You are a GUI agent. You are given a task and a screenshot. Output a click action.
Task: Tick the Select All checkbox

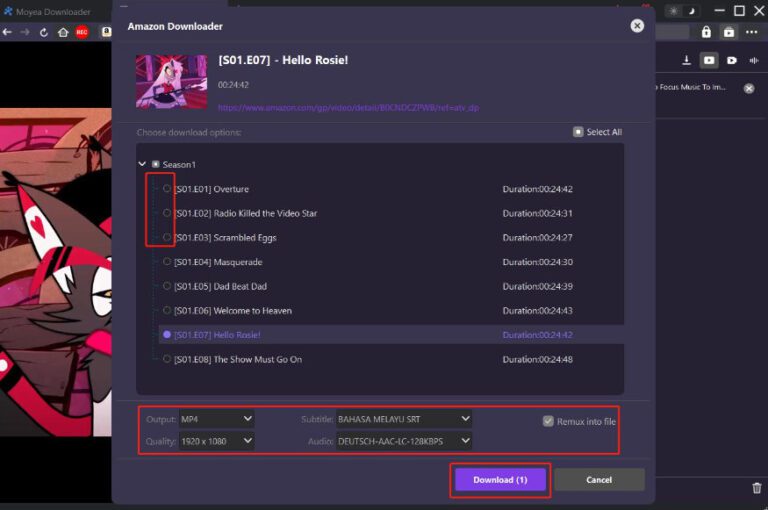point(578,132)
